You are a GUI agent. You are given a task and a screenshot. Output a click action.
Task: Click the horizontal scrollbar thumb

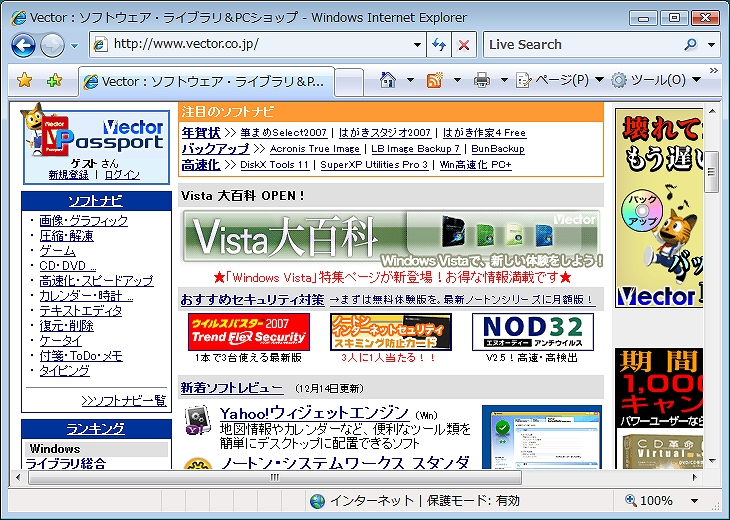[x=275, y=477]
